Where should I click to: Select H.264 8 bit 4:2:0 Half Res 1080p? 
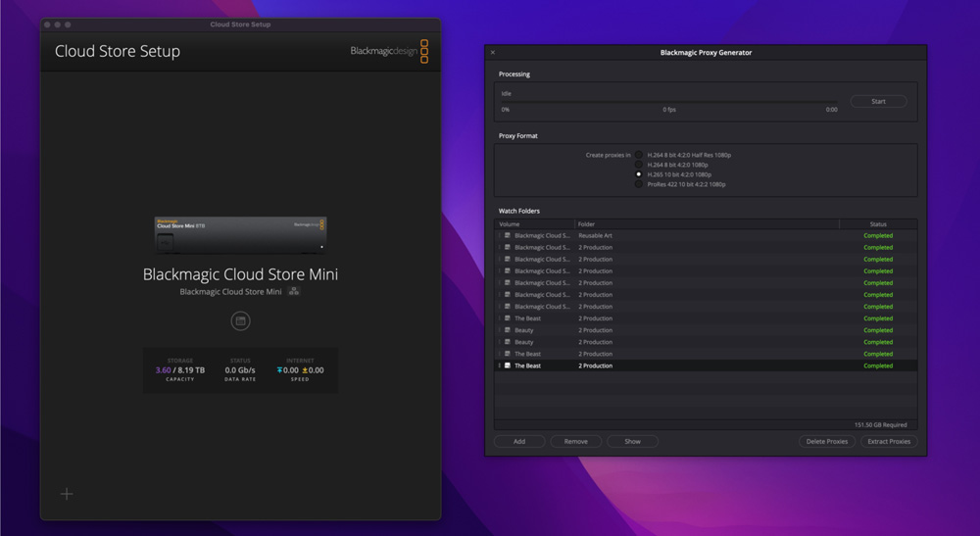639,155
